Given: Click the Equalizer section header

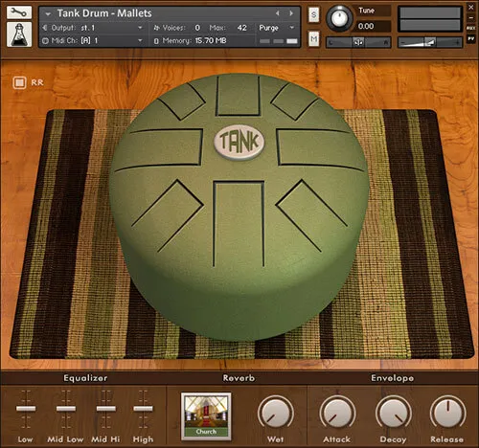Looking at the screenshot, I should (x=85, y=378).
